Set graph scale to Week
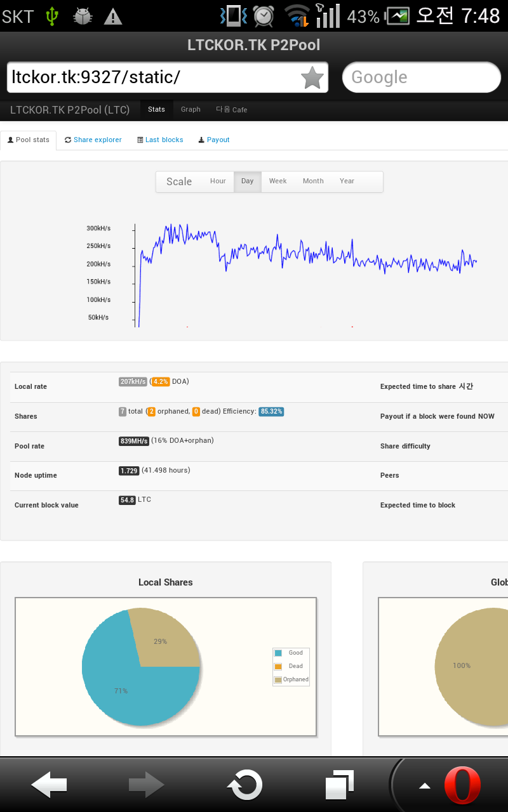The image size is (508, 812). 278,181
